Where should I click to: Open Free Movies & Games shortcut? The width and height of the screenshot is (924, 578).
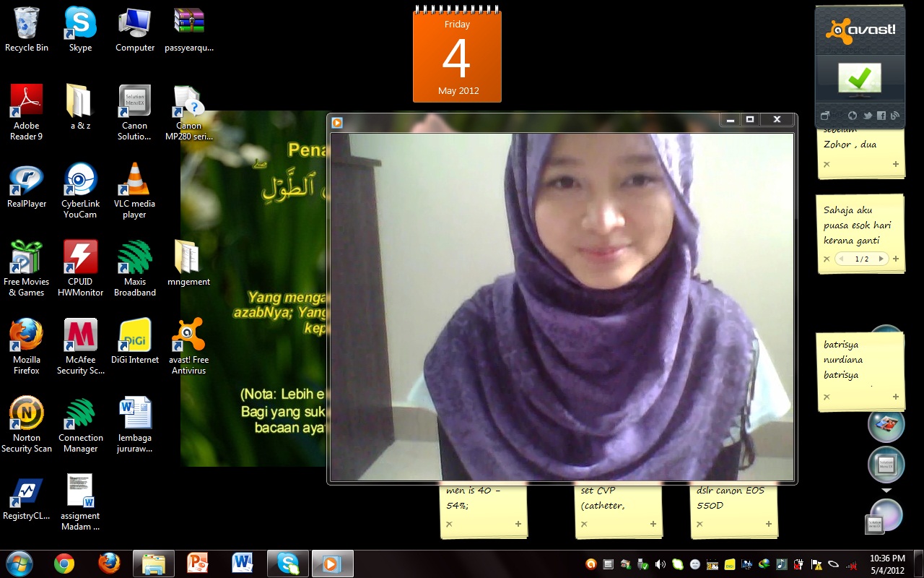pyautogui.click(x=27, y=268)
